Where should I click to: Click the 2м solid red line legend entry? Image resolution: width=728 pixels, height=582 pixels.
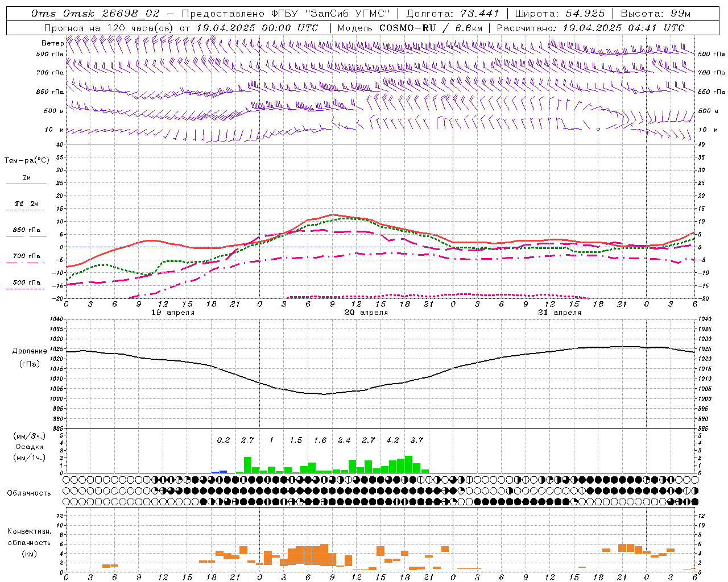(26, 178)
